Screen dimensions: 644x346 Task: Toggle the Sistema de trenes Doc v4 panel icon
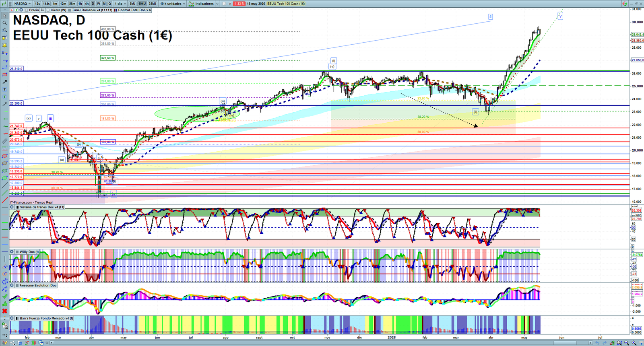[x=17, y=207]
